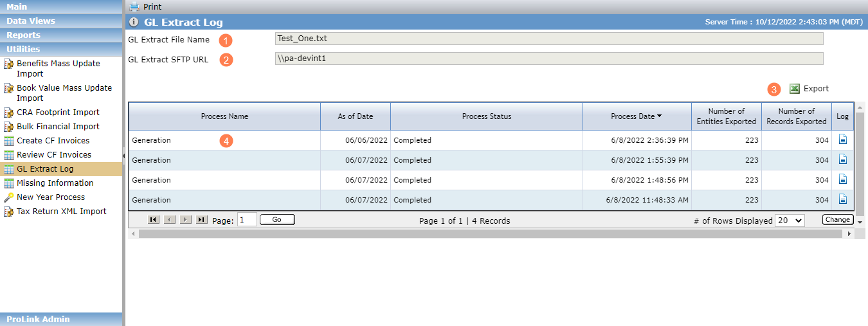Screen dimensions: 868x326
Task: Open Missing Information page
Action: [x=55, y=183]
